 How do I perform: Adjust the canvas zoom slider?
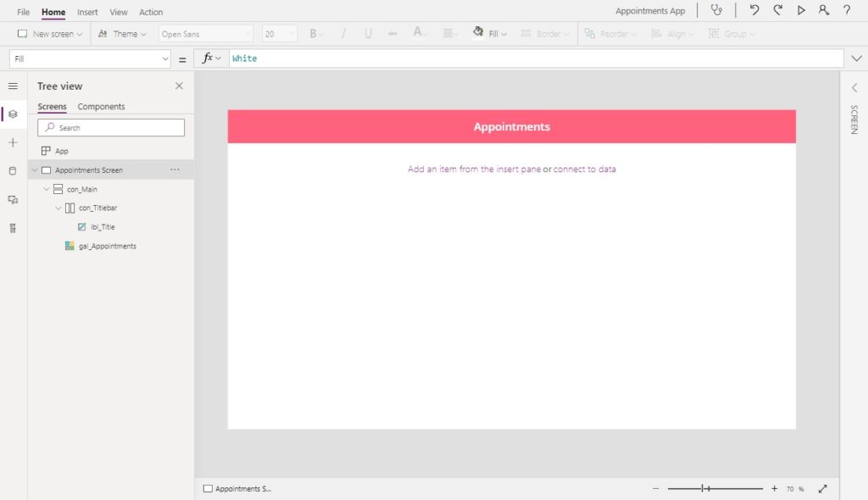[715, 488]
